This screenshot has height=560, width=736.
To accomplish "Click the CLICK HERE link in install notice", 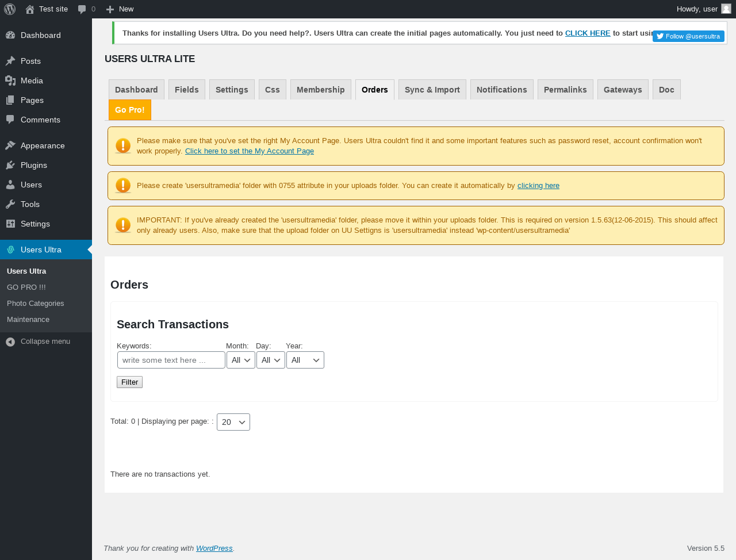I will (588, 33).
